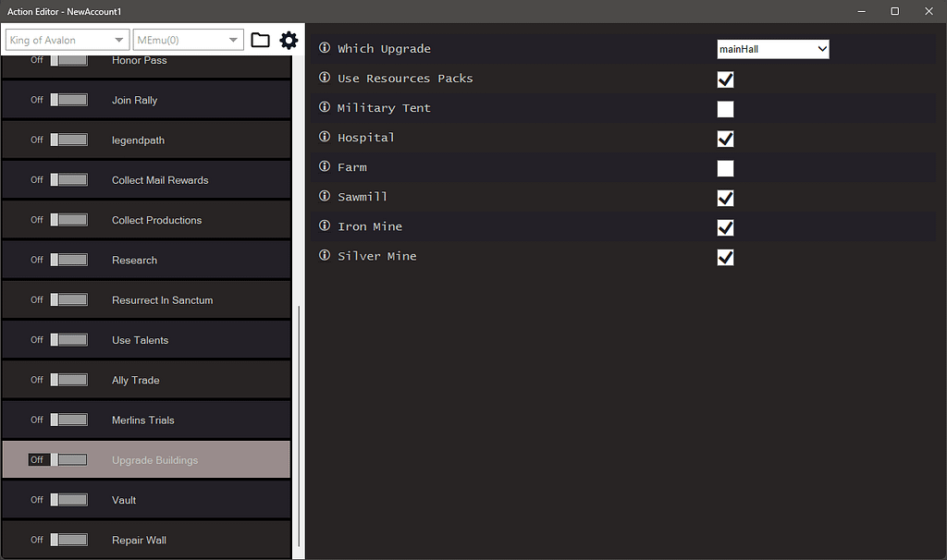Viewport: 947px width, 560px height.
Task: Uncheck the Sawmill checkbox
Action: click(x=725, y=198)
